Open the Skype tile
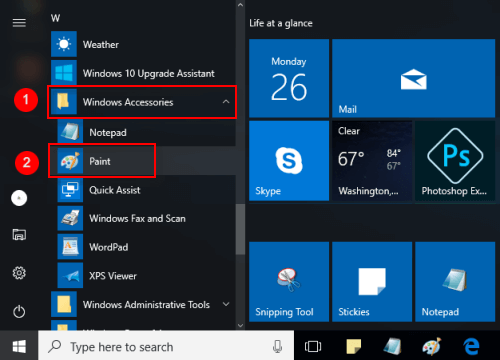This screenshot has height=360, width=500. (289, 161)
